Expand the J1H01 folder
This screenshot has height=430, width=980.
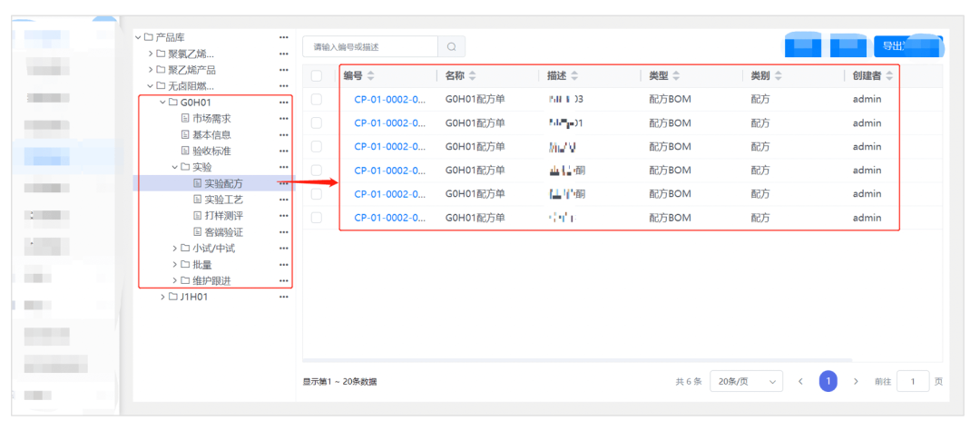click(163, 297)
